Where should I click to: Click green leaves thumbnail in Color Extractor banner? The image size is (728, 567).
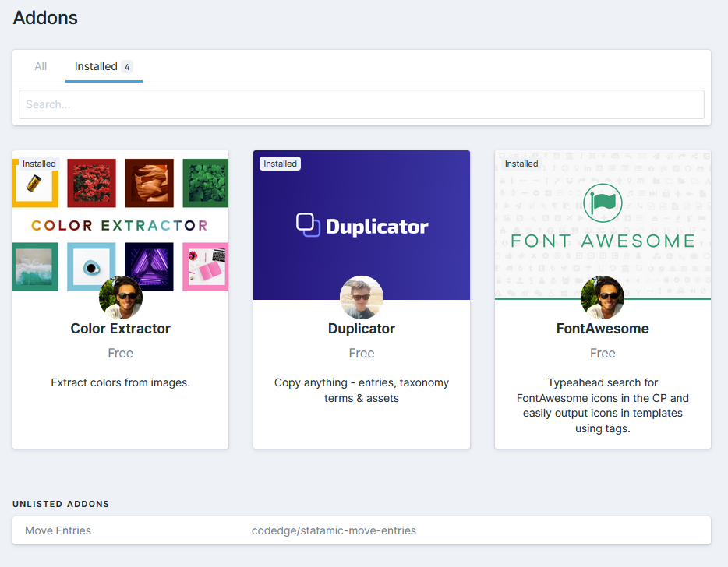pos(206,183)
